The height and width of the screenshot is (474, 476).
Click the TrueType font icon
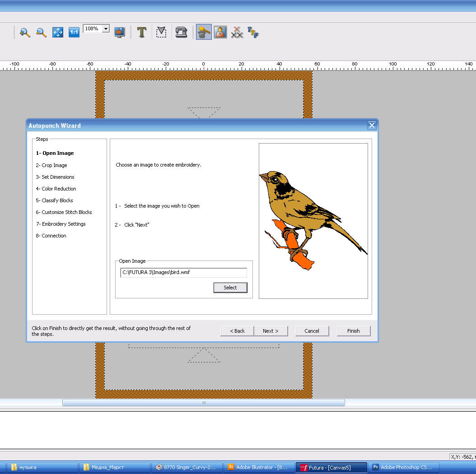(253, 33)
